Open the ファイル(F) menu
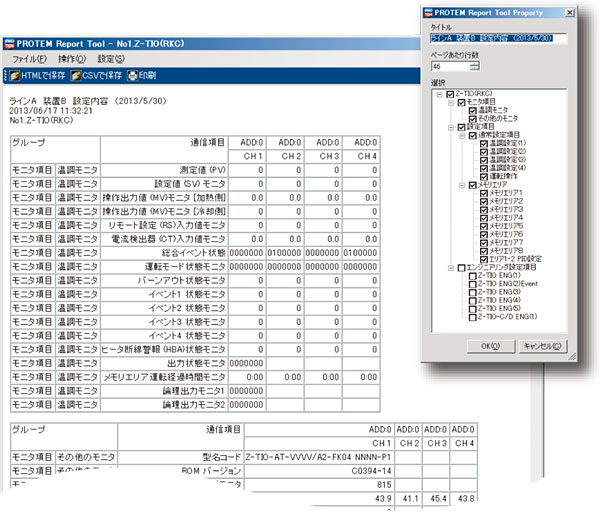The height and width of the screenshot is (524, 600). (29, 59)
